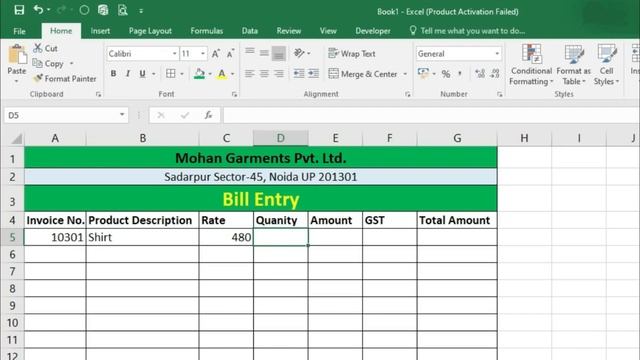Click in the formula bar

pyautogui.click(x=431, y=116)
